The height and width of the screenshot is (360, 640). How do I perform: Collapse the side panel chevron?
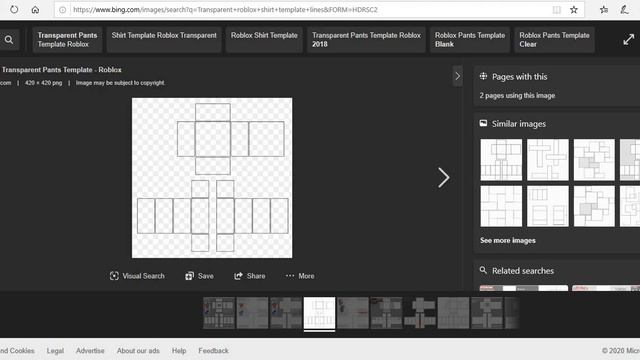click(458, 76)
